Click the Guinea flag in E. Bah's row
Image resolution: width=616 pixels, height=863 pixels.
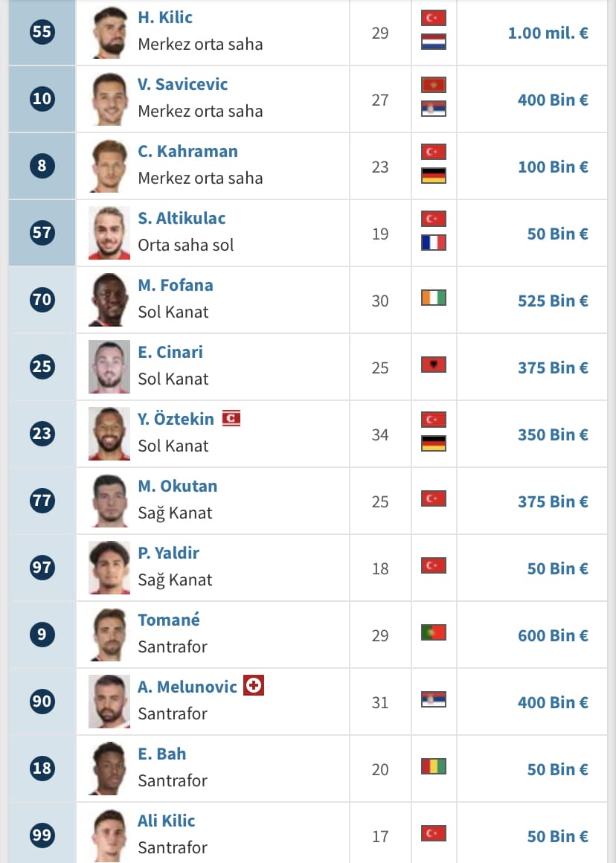pos(434,766)
